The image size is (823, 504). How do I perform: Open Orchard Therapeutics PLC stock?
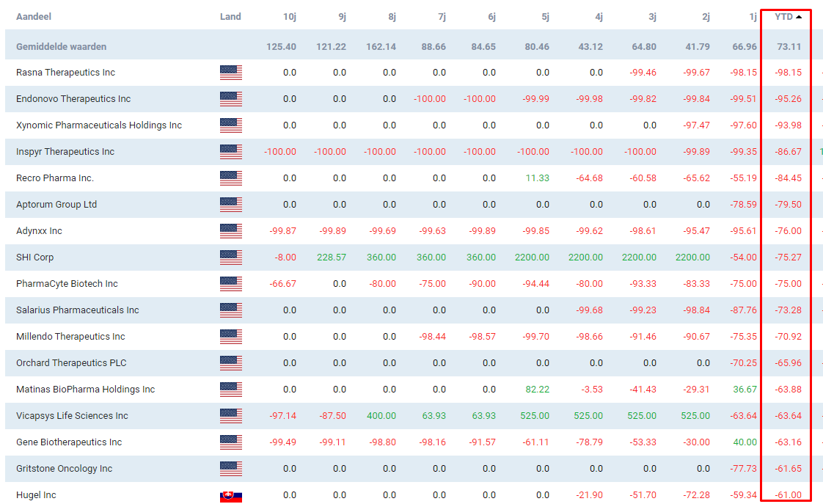point(71,362)
